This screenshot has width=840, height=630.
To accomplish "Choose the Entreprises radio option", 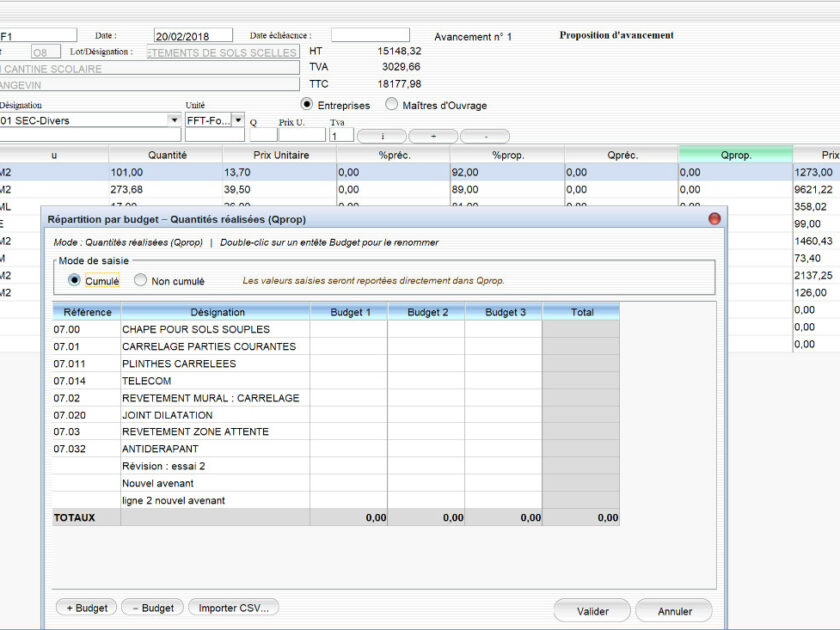I will pyautogui.click(x=306, y=104).
